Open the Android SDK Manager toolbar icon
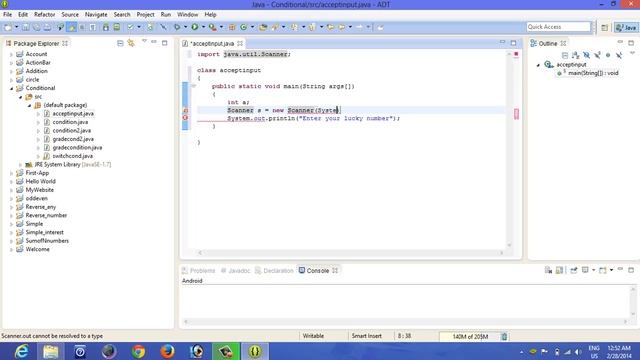The height and width of the screenshot is (360, 640). [106, 27]
